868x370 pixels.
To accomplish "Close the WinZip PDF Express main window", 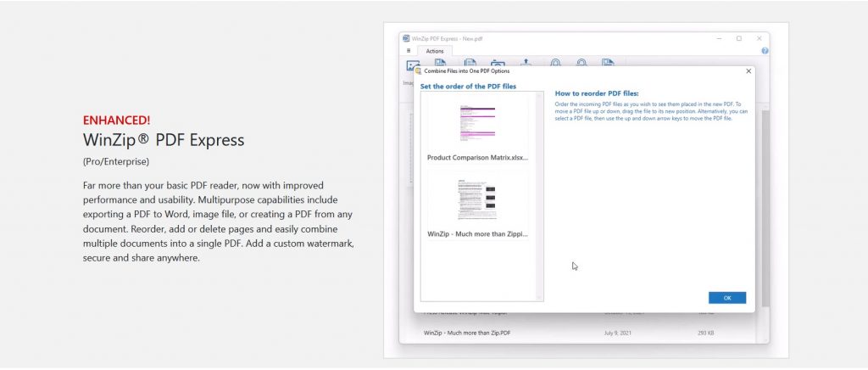I will 759,39.
